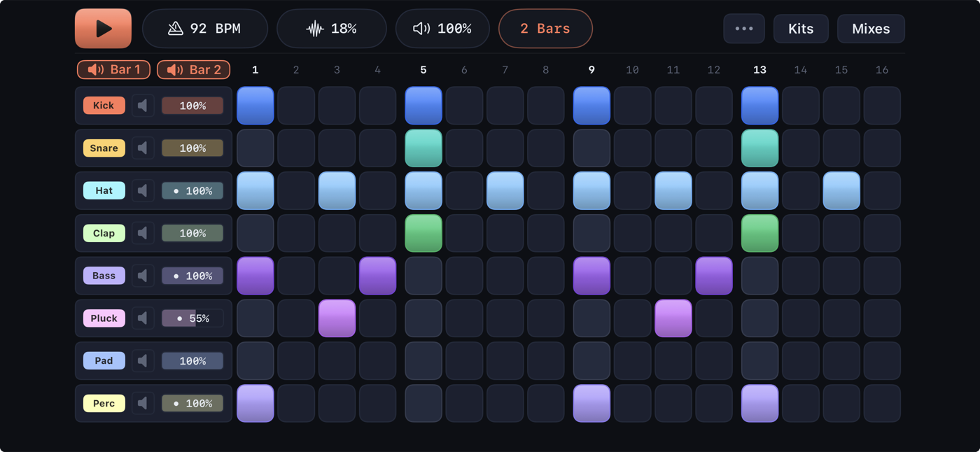
Task: Click the Bass track label
Action: 104,276
